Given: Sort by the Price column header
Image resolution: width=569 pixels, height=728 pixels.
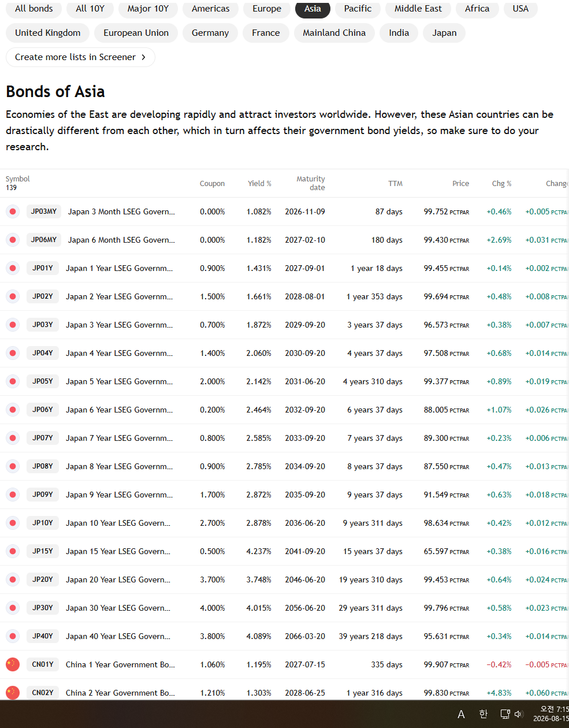Looking at the screenshot, I should click(x=460, y=184).
